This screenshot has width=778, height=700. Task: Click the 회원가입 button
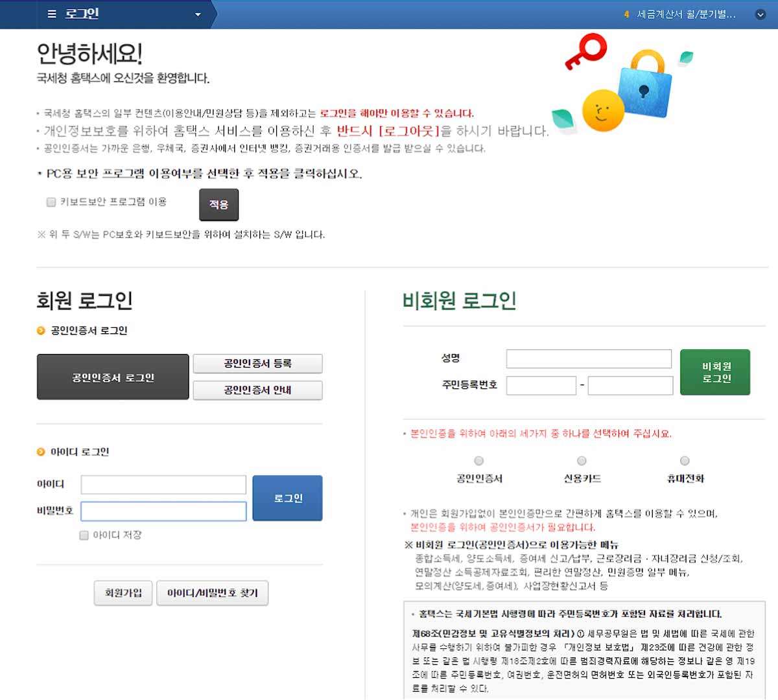tap(123, 593)
